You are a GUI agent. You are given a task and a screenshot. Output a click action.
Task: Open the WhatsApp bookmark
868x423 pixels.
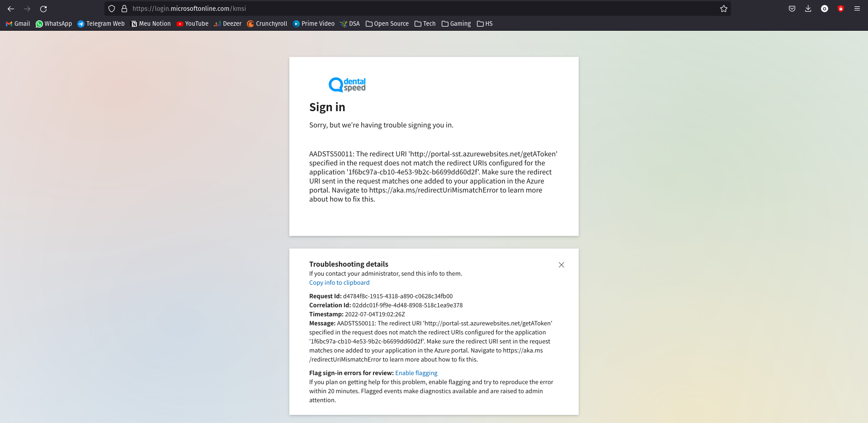pos(54,23)
